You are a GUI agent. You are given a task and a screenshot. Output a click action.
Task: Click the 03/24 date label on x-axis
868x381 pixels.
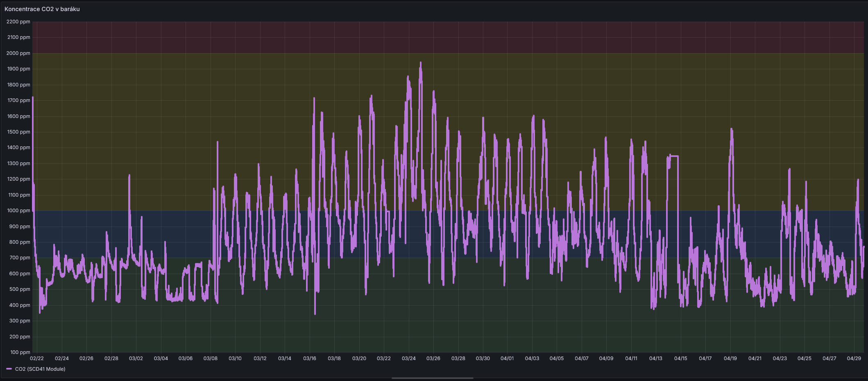click(x=408, y=358)
